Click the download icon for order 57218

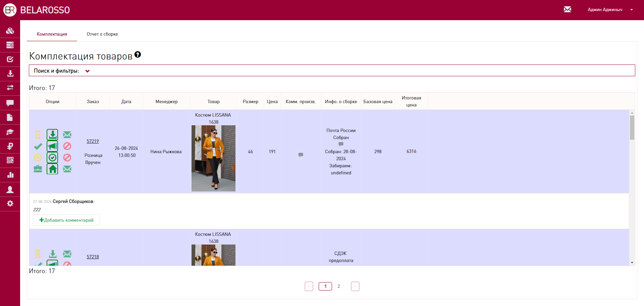[x=53, y=254]
